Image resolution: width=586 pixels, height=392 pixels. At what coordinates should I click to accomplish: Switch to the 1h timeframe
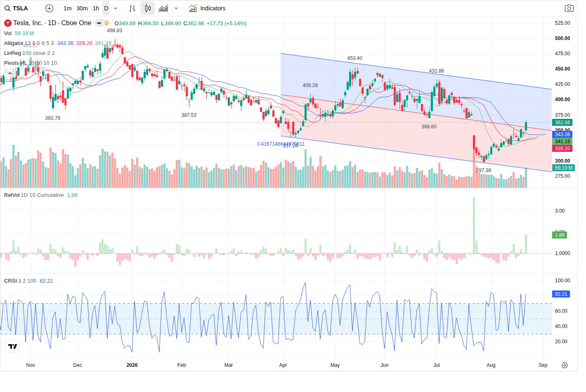pyautogui.click(x=96, y=8)
